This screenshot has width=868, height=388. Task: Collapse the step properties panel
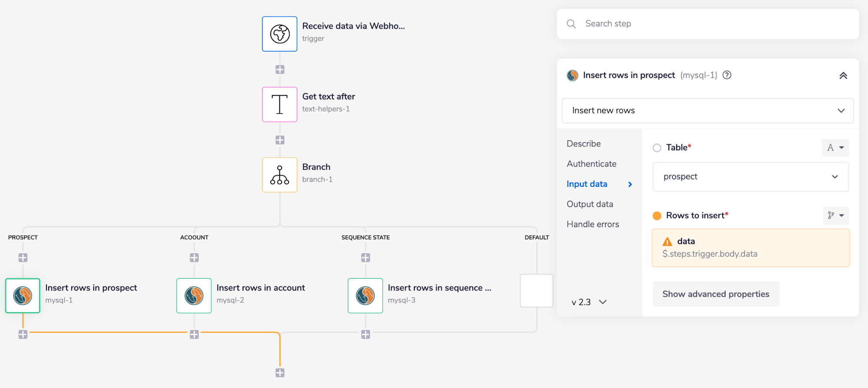[x=843, y=75]
